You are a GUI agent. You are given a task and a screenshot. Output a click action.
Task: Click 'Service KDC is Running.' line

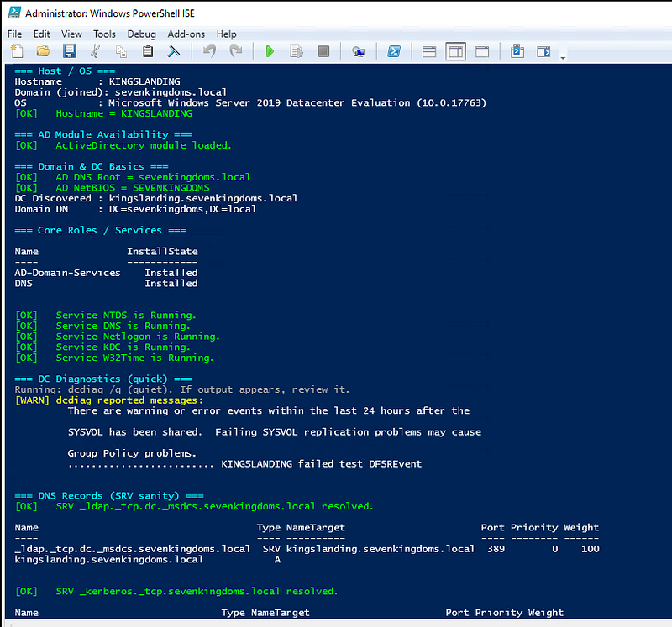[x=102, y=347]
